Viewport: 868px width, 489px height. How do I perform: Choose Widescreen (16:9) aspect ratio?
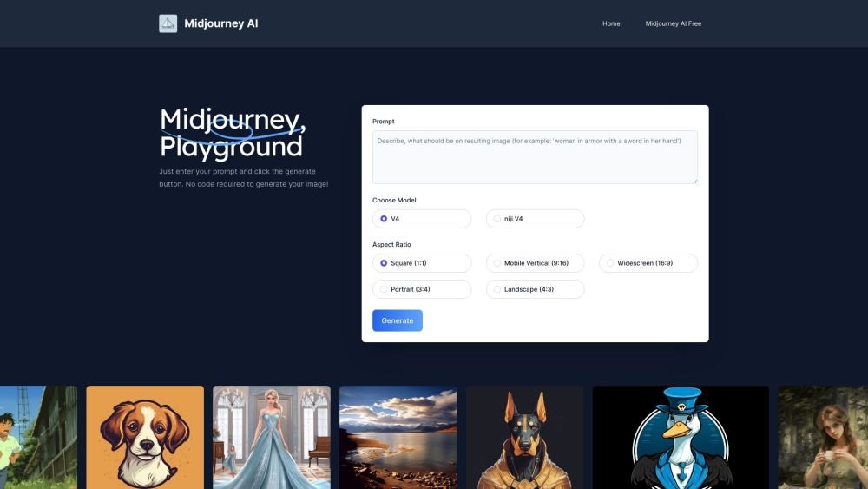[x=648, y=263]
